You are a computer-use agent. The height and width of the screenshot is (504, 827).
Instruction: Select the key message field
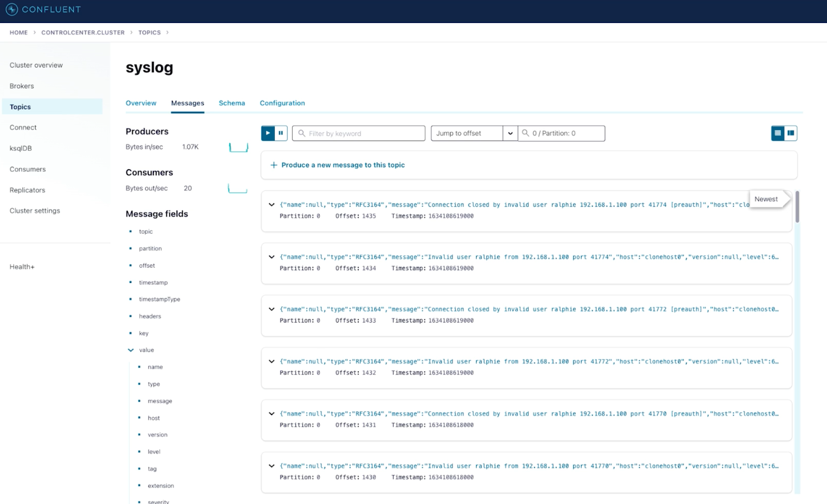(144, 333)
